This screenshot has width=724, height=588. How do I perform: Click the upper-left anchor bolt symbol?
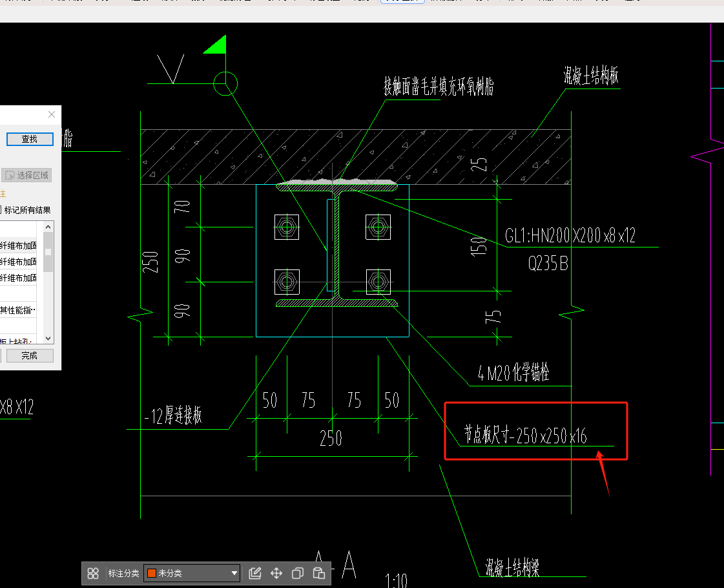coord(287,227)
